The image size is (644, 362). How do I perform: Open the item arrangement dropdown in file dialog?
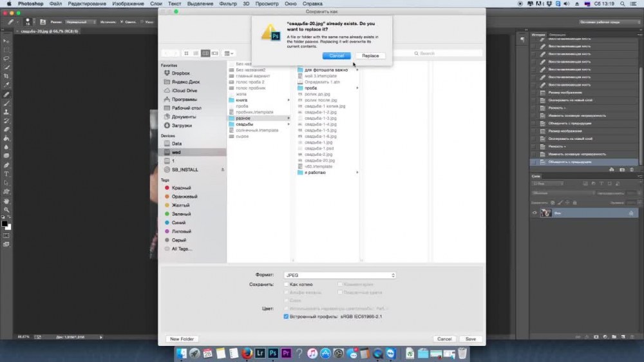coord(230,53)
